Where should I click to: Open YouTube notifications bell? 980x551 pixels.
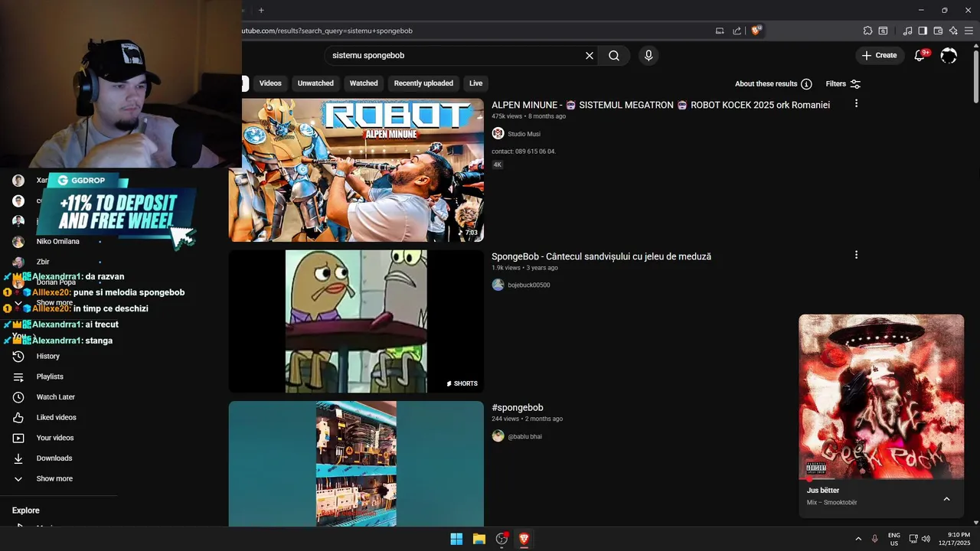click(x=920, y=55)
